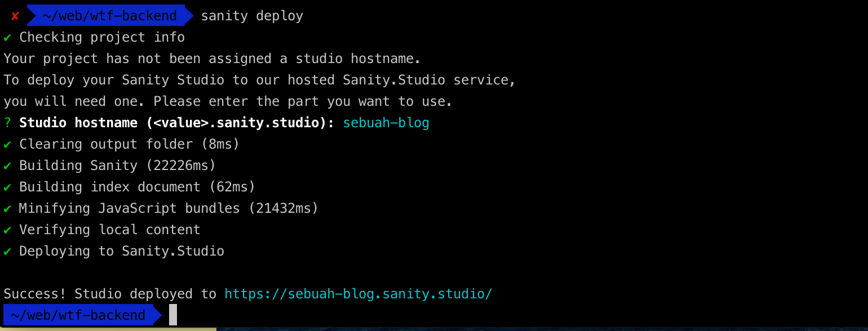This screenshot has height=331, width=868.
Task: Click the checkmark beside Verifying local content
Action: [x=7, y=230]
